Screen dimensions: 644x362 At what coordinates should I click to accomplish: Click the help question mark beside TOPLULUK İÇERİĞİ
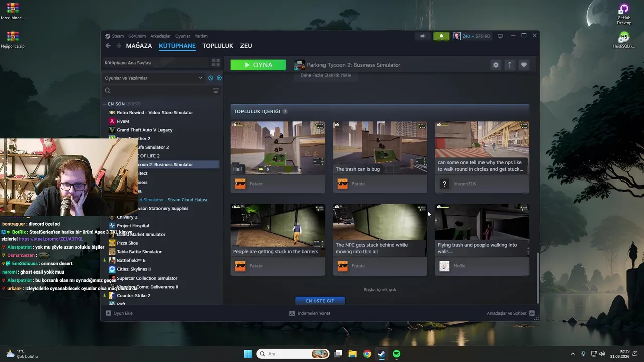pos(285,111)
